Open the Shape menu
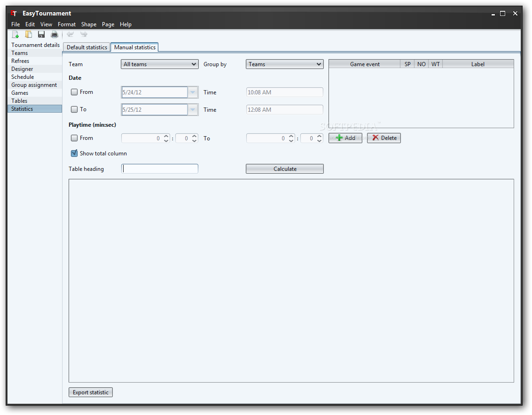This screenshot has width=532, height=415. point(88,24)
